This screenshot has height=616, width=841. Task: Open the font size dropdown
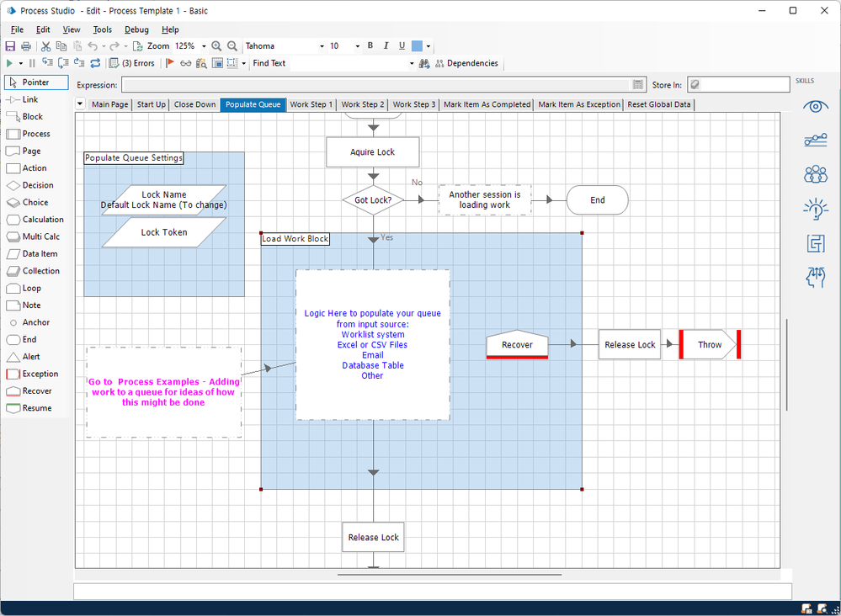357,46
